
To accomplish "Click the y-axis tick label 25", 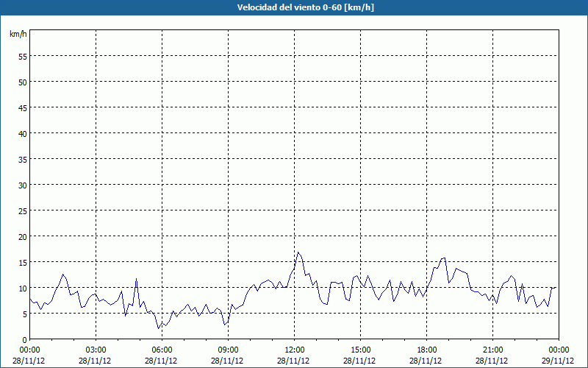I will pos(23,210).
